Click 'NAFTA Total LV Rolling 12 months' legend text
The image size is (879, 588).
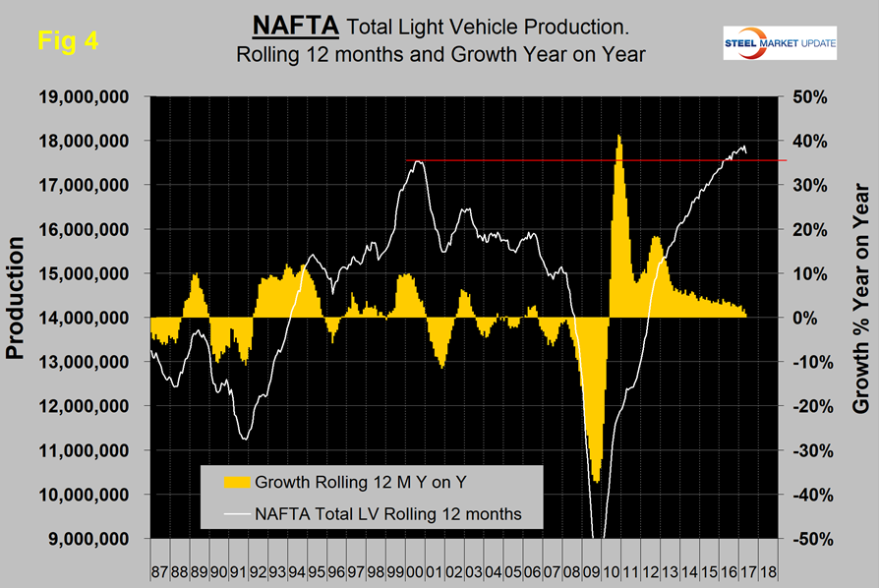[x=387, y=513]
